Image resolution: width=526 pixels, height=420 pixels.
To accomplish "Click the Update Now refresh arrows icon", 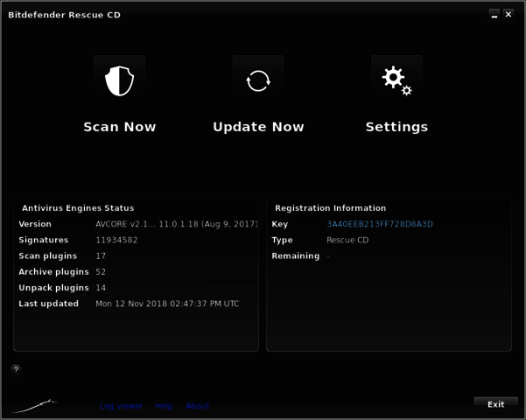I will point(258,81).
